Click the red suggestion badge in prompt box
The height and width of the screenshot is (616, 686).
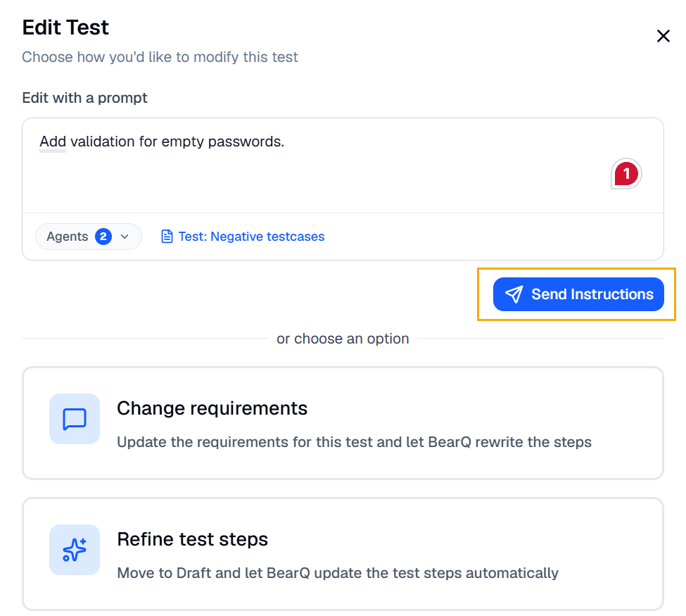(626, 174)
